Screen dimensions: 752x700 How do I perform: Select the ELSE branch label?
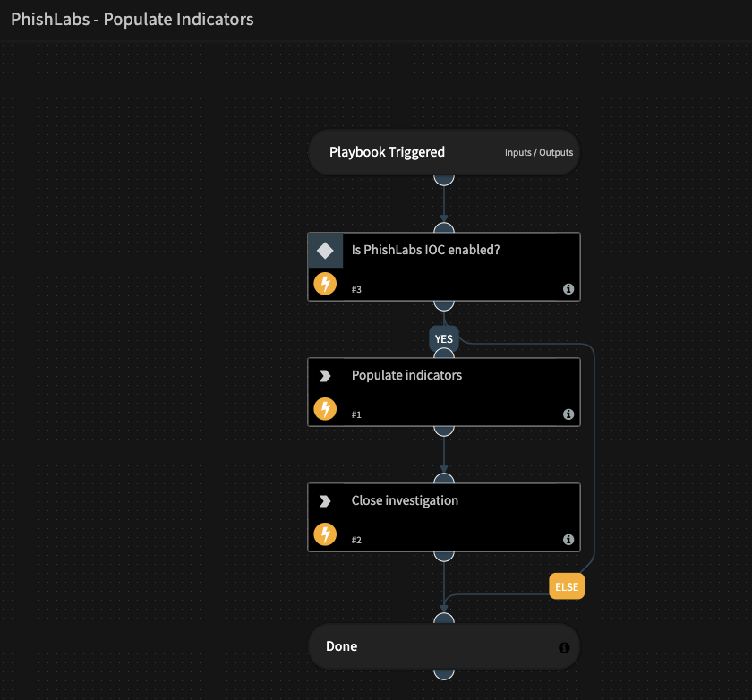(567, 587)
